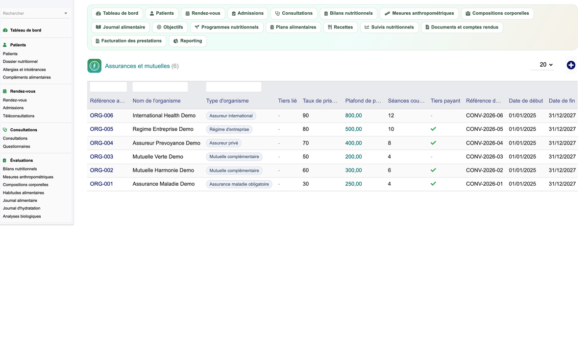Image resolution: width=588 pixels, height=364 pixels.
Task: Sort by Tiers lié column header
Action: point(288,101)
